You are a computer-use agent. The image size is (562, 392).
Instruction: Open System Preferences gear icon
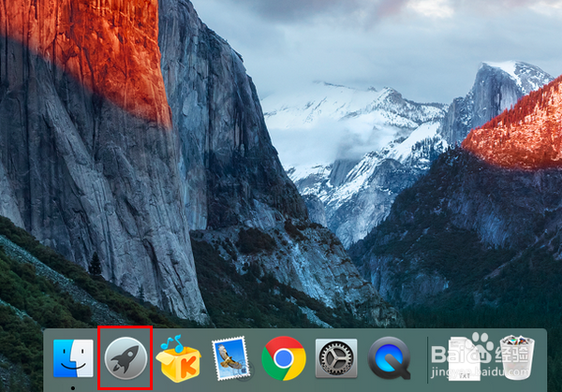[x=336, y=358]
